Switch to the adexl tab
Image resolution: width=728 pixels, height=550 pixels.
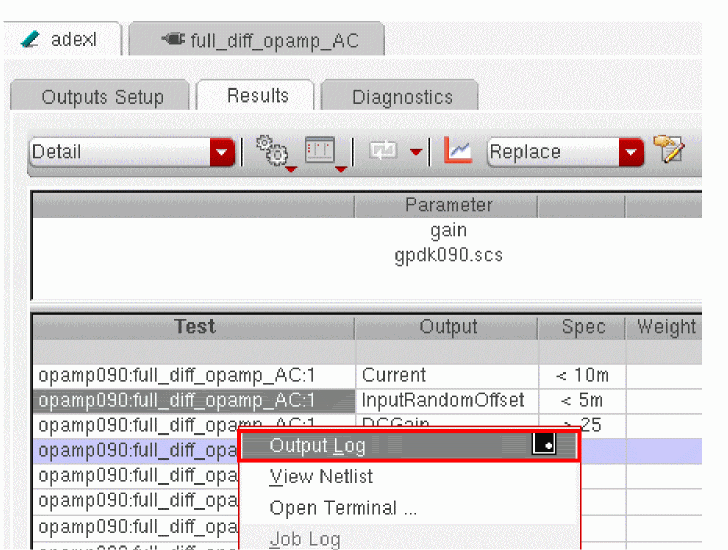[x=62, y=39]
